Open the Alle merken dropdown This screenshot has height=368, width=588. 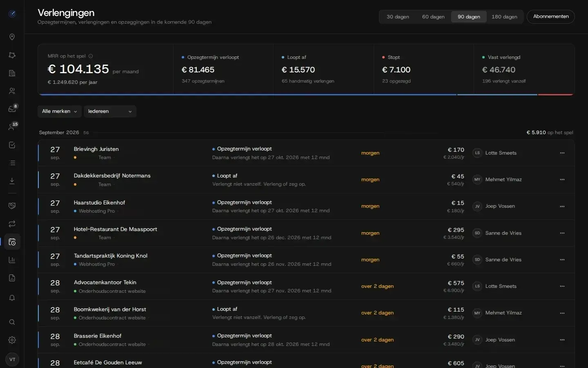[x=60, y=111]
